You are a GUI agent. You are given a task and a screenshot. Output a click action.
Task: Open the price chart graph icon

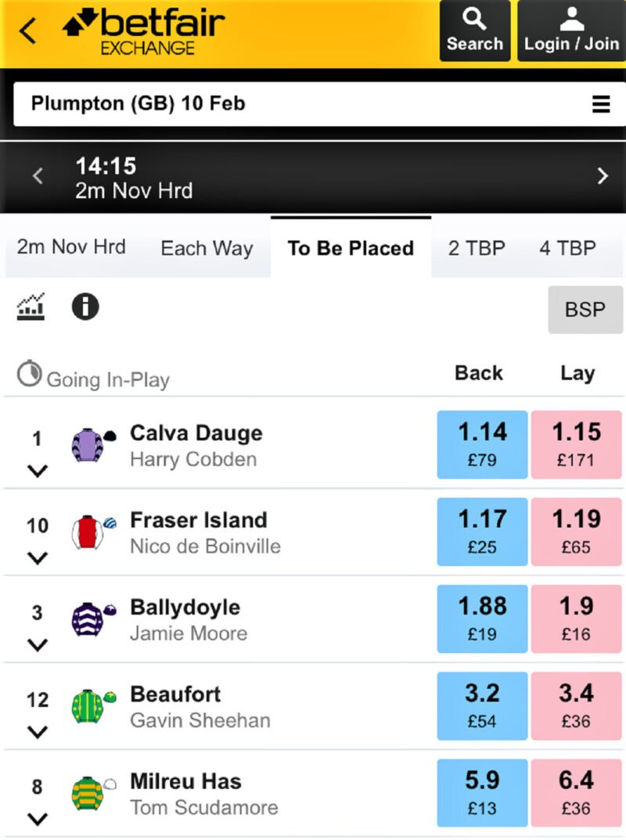point(33,307)
